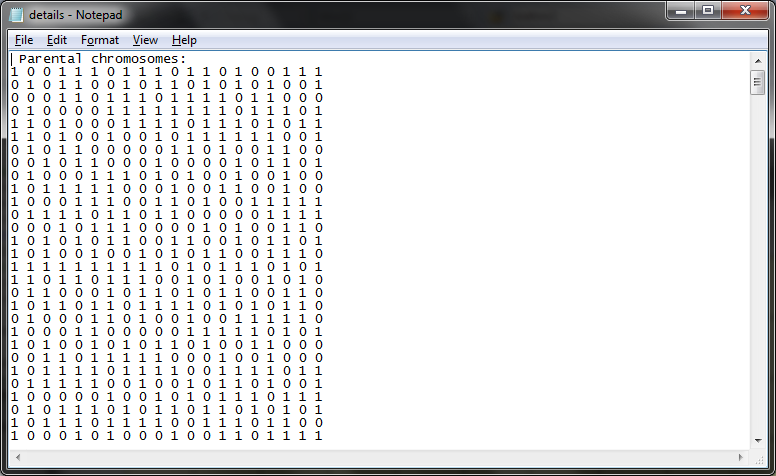The image size is (776, 476).
Task: Place cursor in 'Parental chromosomes:' heading text
Action: tap(102, 59)
